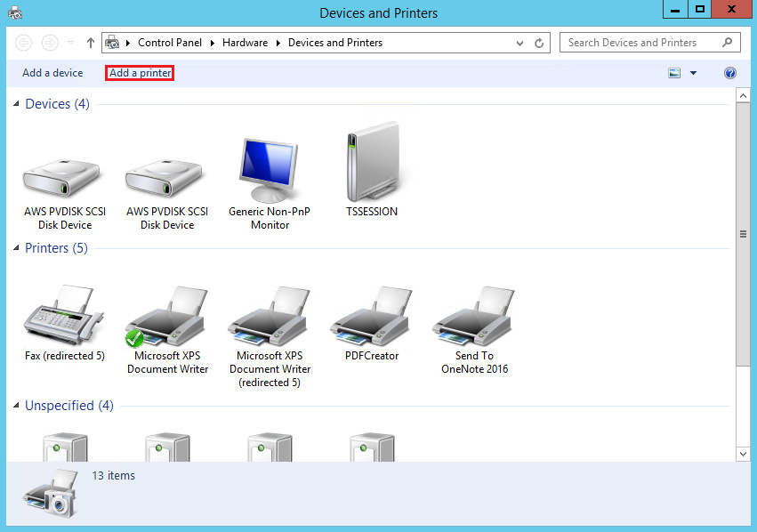
Task: Open the recent locations dropdown arrow
Action: click(x=70, y=43)
